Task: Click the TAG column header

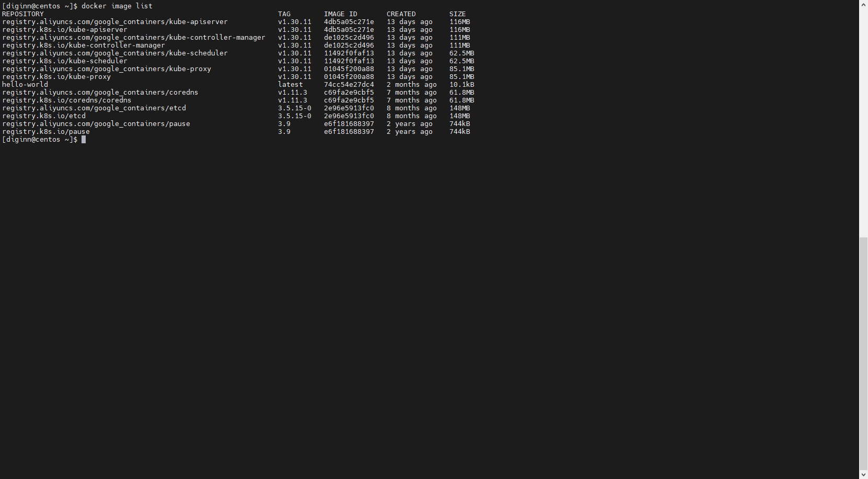Action: click(284, 14)
